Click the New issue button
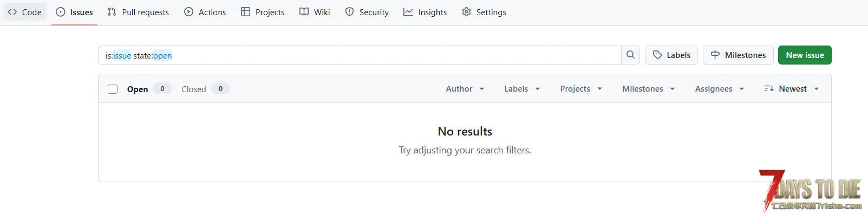868x219 pixels. tap(805, 55)
